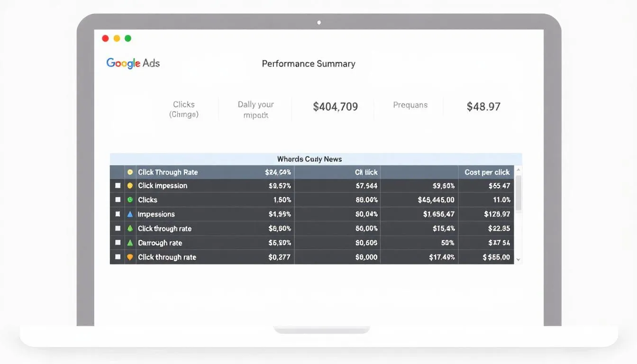Click the yellow circle icon in header row
637x364 pixels.
tap(130, 172)
